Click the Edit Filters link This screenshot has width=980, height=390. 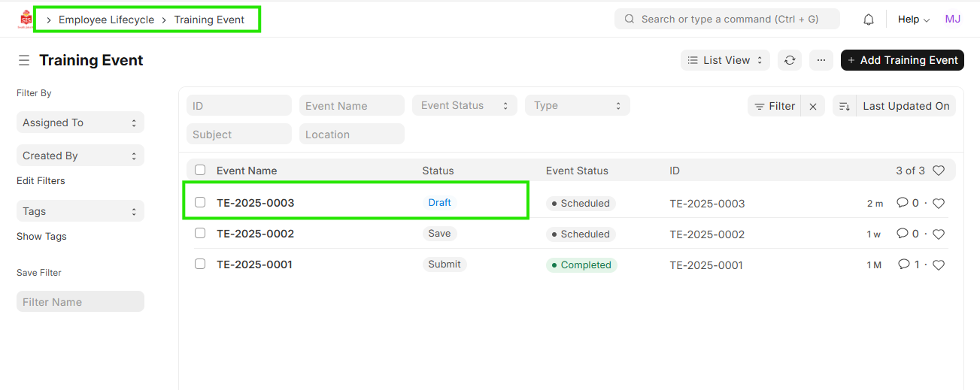click(x=41, y=180)
